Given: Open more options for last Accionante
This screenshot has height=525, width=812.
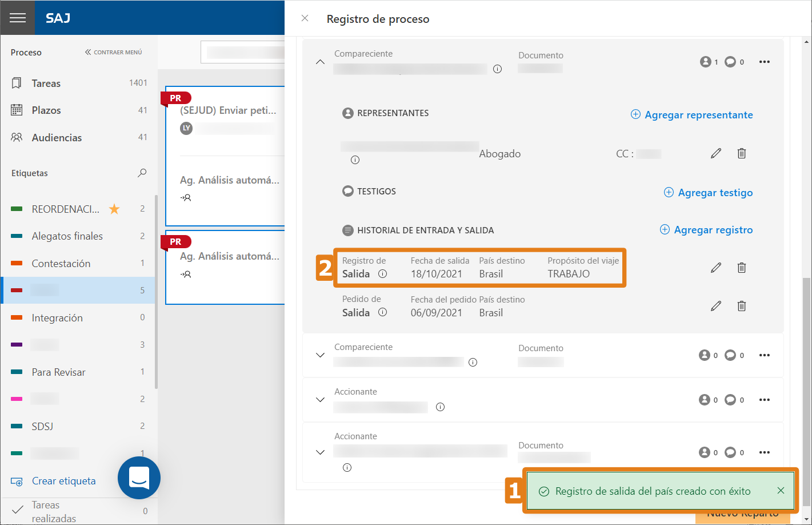Looking at the screenshot, I should click(x=765, y=452).
